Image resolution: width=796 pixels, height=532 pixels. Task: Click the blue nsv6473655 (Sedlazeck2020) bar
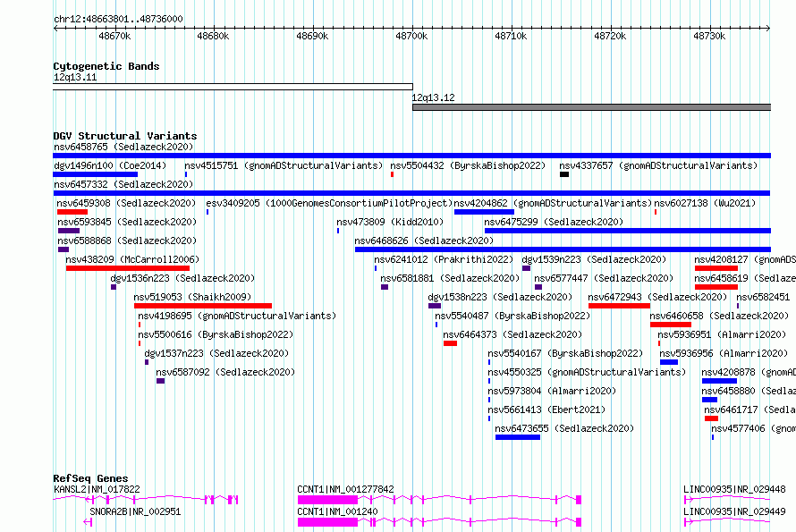[517, 437]
